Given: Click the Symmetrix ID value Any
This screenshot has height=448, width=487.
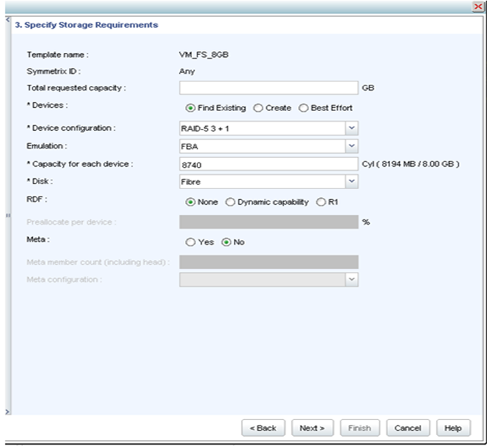Looking at the screenshot, I should tap(187, 71).
